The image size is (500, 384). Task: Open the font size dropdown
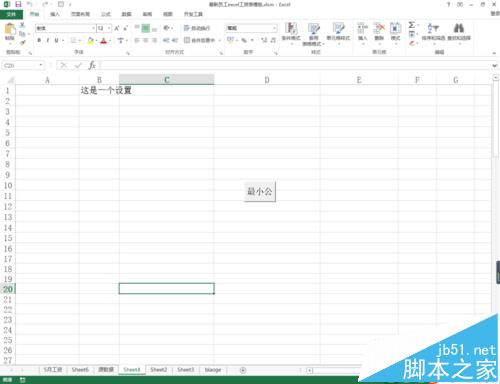point(109,28)
